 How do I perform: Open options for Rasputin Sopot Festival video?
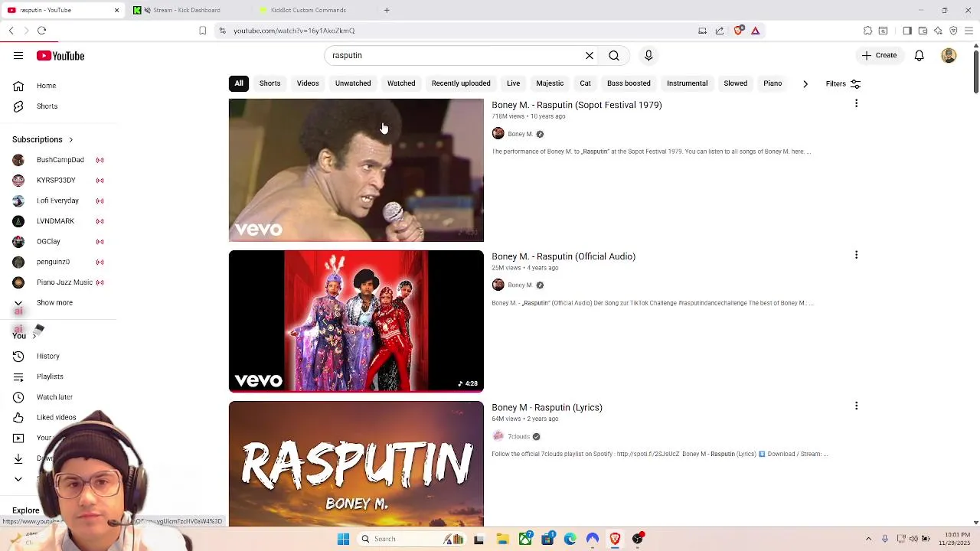856,103
